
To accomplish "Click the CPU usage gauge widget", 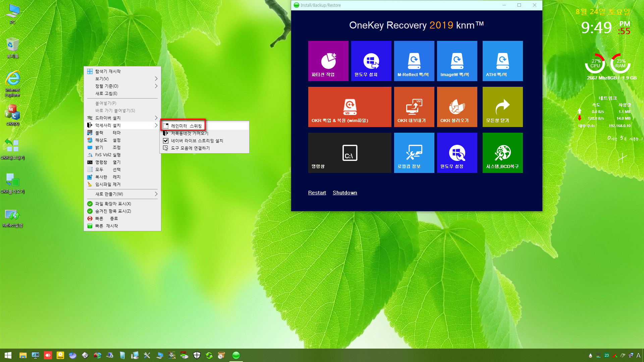I will [595, 63].
